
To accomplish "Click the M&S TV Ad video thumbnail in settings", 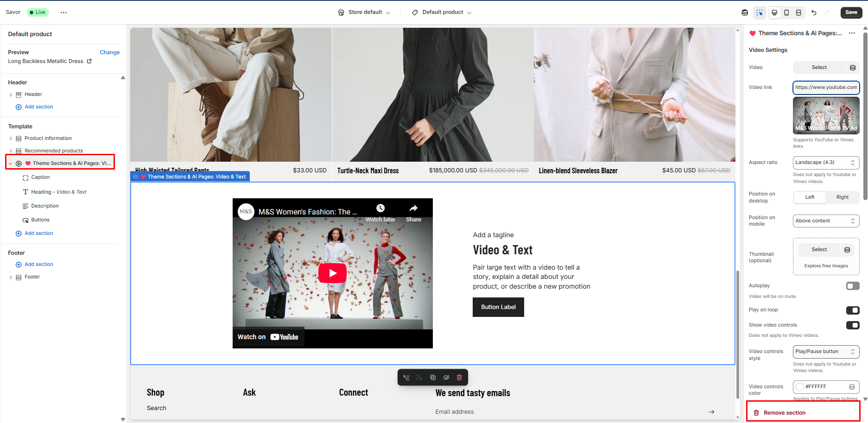I will pyautogui.click(x=826, y=115).
